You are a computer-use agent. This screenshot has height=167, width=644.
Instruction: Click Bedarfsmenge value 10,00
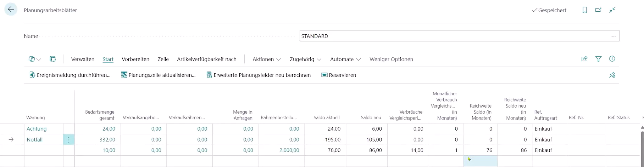109,150
